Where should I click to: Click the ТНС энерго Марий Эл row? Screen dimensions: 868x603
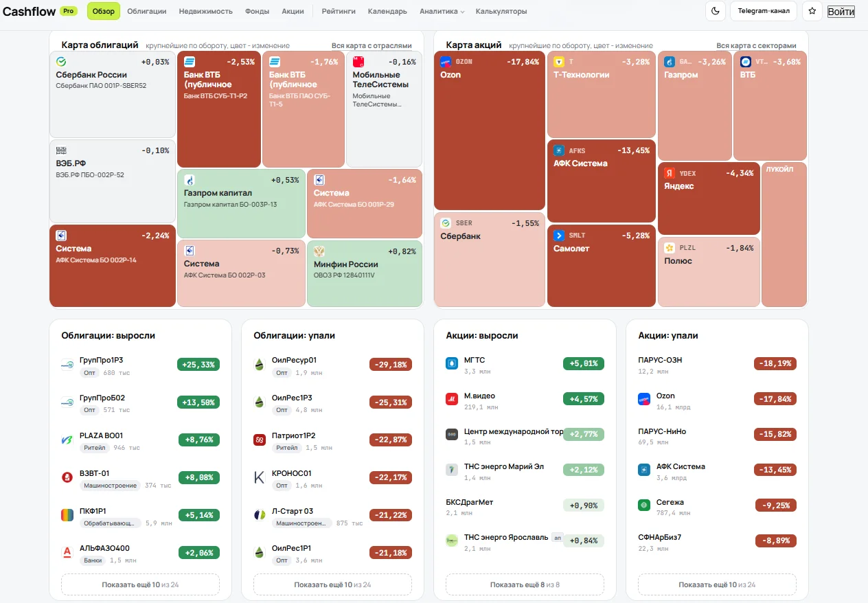pyautogui.click(x=525, y=471)
